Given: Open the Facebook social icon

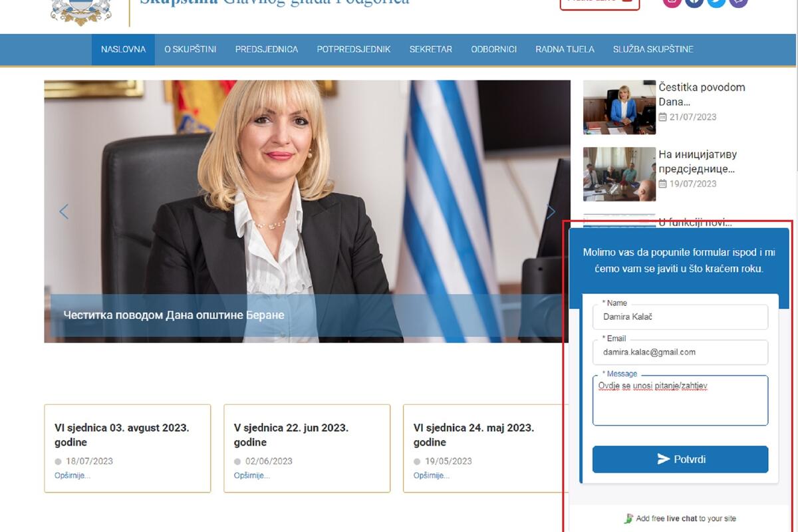Looking at the screenshot, I should click(694, 2).
